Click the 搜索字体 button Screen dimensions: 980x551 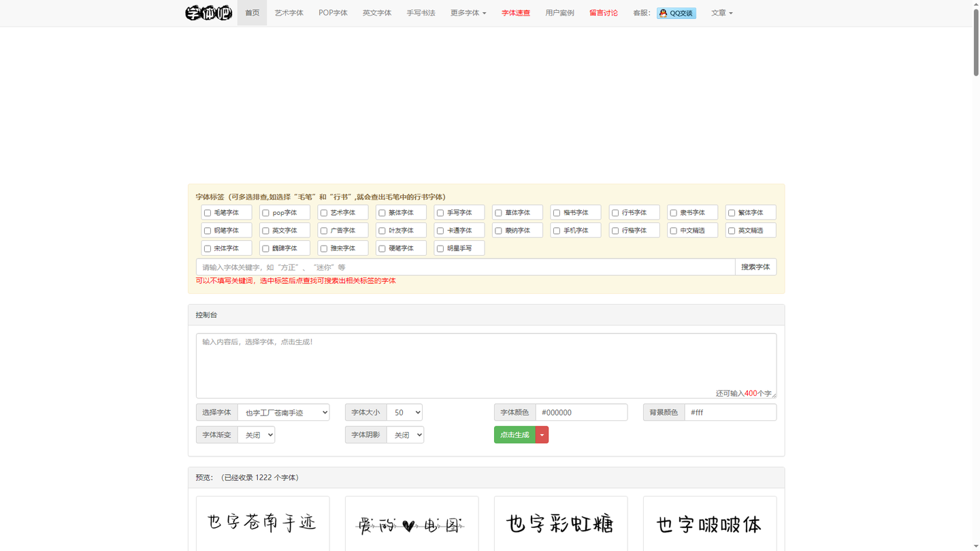[755, 267]
